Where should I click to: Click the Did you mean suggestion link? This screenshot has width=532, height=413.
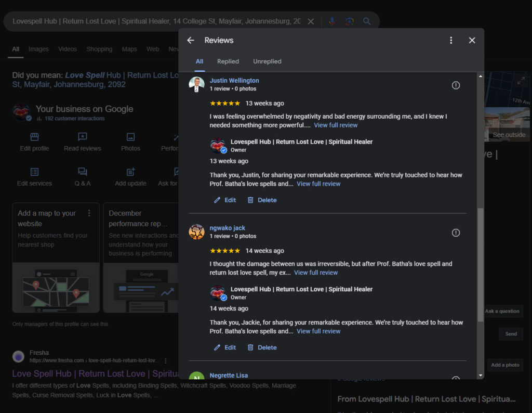click(x=96, y=80)
